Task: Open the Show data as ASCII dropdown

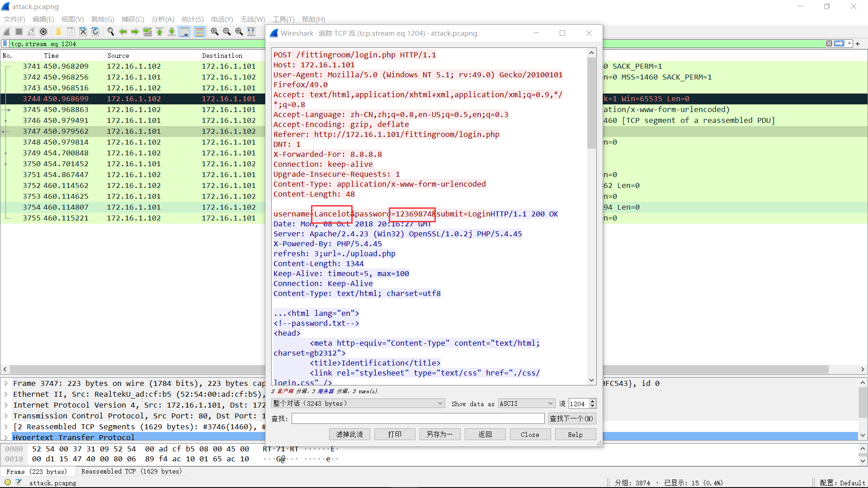Action: [x=527, y=404]
